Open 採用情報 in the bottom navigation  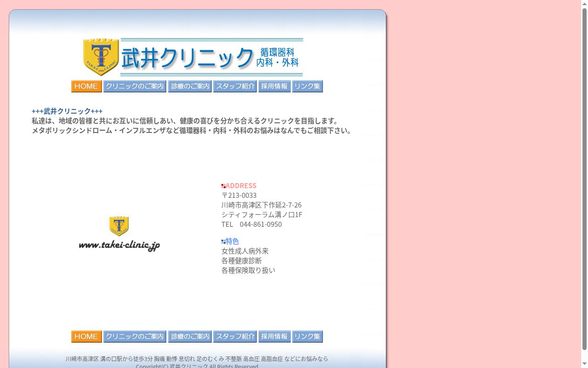coord(274,337)
